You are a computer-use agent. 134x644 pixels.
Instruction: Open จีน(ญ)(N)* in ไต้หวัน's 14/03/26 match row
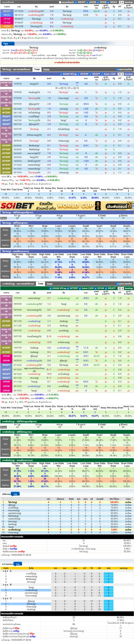coord(34,84)
